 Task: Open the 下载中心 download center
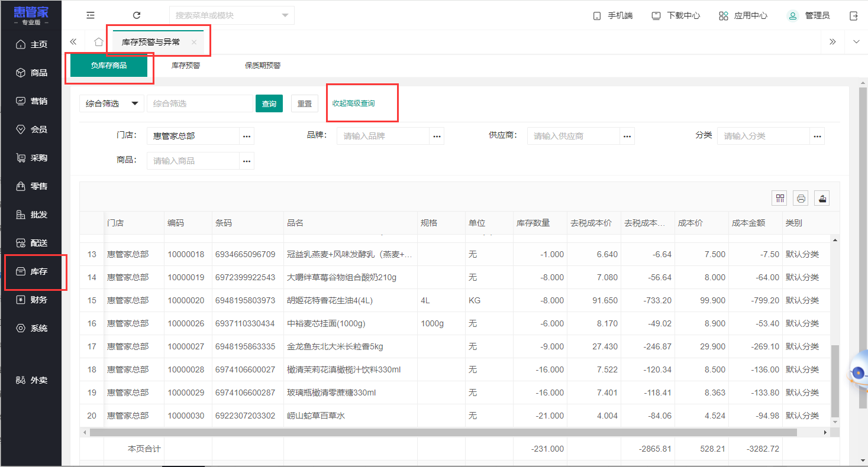coord(676,16)
